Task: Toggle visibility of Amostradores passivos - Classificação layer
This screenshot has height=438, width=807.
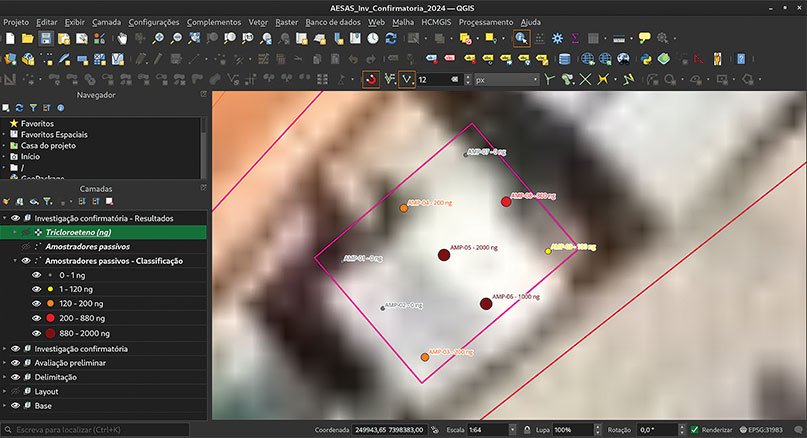Action: pos(26,261)
